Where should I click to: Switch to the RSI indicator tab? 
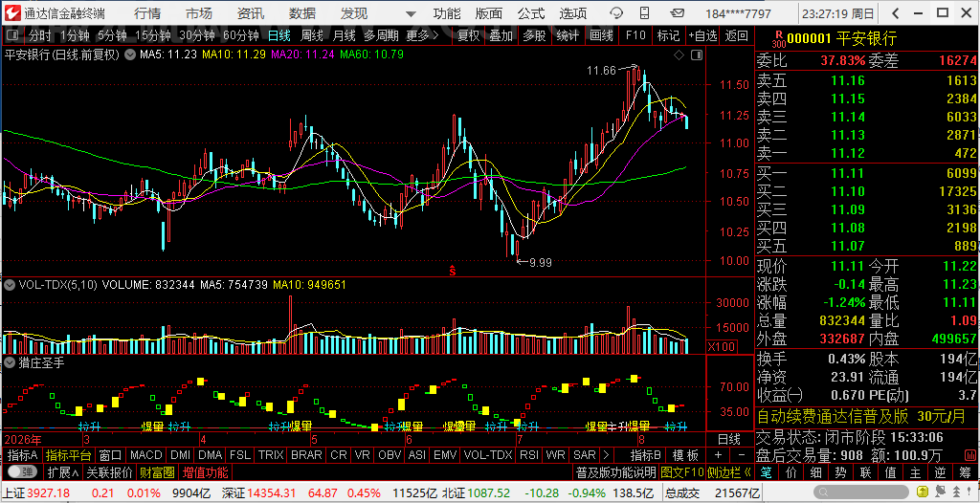pyautogui.click(x=528, y=455)
